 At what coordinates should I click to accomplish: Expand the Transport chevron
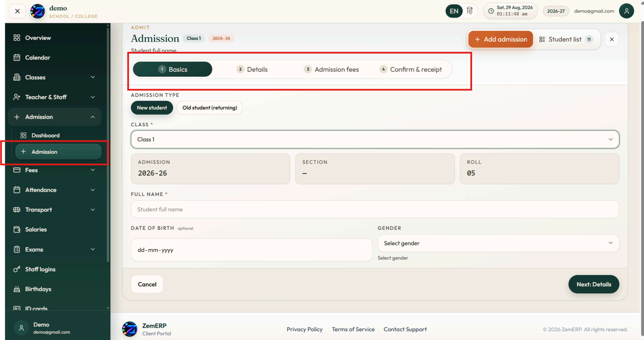[93, 210]
